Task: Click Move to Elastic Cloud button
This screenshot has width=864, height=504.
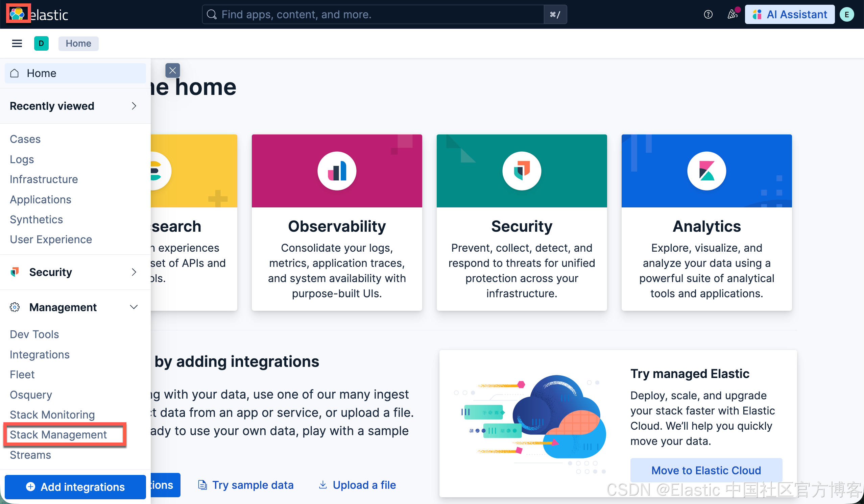Action: [705, 470]
